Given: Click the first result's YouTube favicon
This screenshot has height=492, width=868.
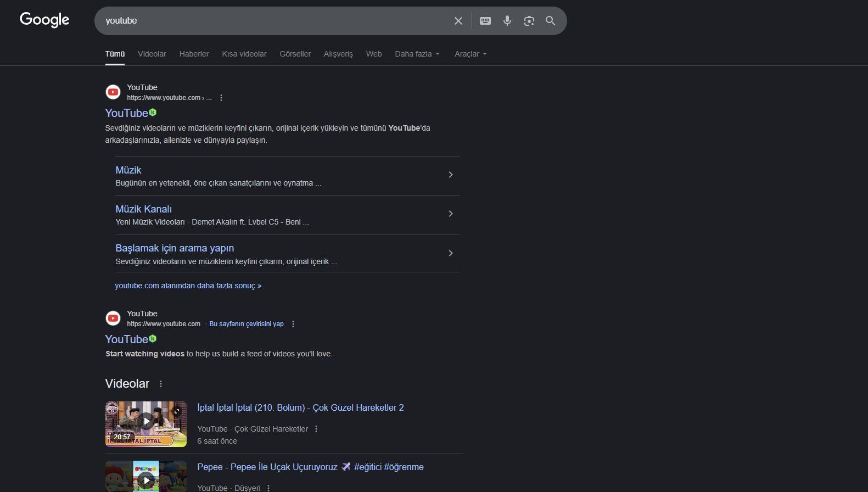Looking at the screenshot, I should pos(113,92).
